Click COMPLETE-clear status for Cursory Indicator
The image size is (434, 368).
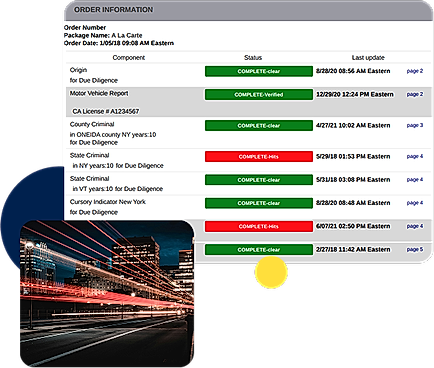(259, 203)
